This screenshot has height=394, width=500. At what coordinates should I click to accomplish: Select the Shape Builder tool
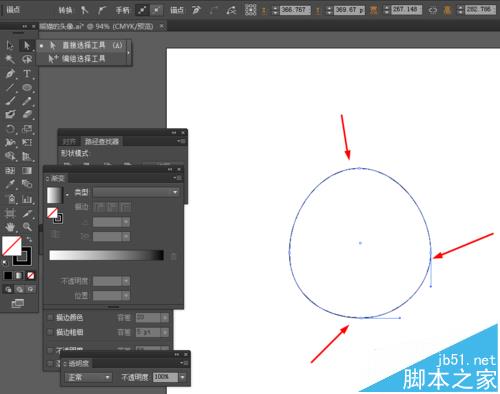coord(10,156)
